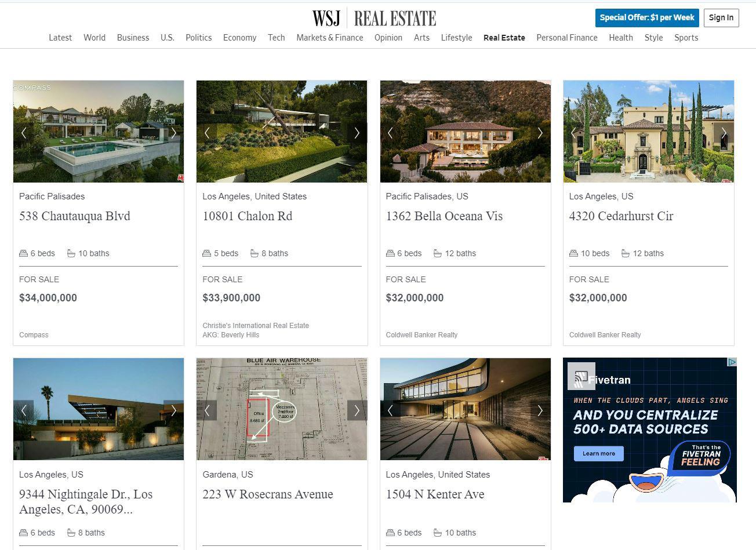
Task: Open the 10801 Chalon Rd listing title
Action: pos(248,216)
